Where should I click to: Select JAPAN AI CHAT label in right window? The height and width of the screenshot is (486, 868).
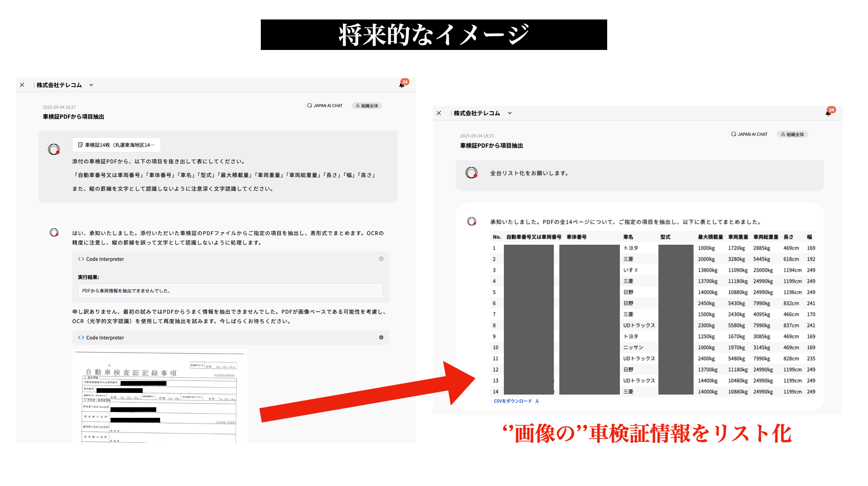[x=749, y=134]
